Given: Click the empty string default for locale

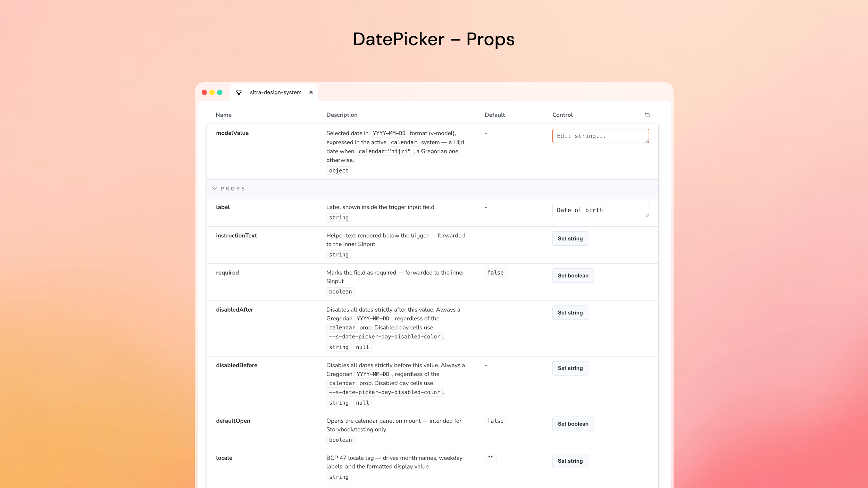Looking at the screenshot, I should click(x=490, y=458).
